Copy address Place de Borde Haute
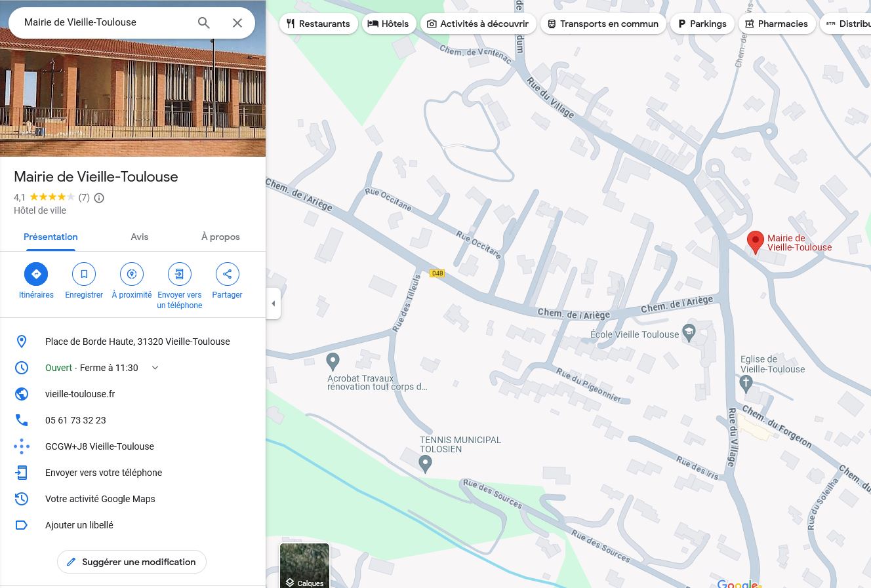 click(x=138, y=342)
